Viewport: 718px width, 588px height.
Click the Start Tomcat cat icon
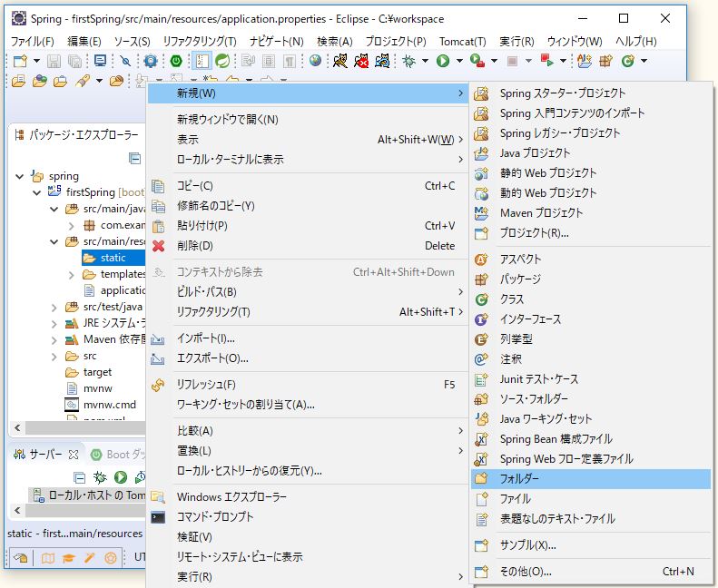tap(340, 61)
